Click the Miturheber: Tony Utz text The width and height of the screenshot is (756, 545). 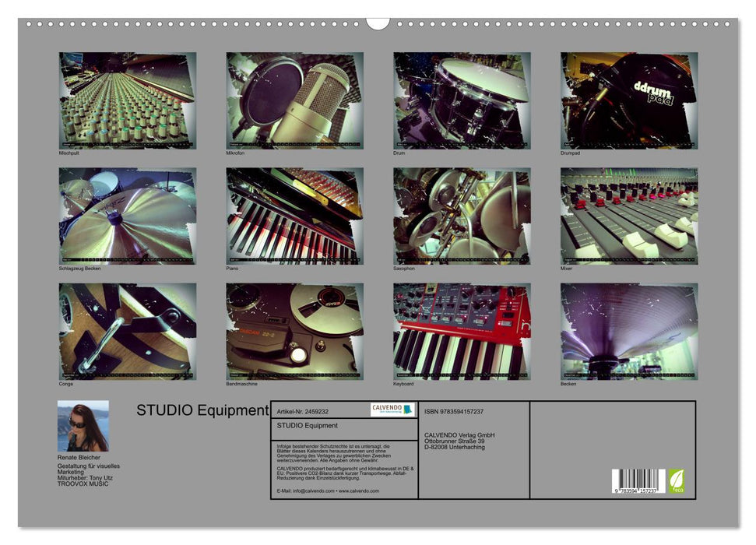[85, 478]
